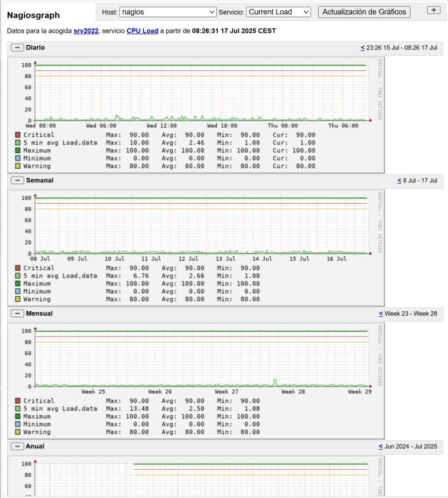This screenshot has height=498, width=448.
Task: Click the blue Minimum swatch in Semanal legend
Action: (18, 291)
